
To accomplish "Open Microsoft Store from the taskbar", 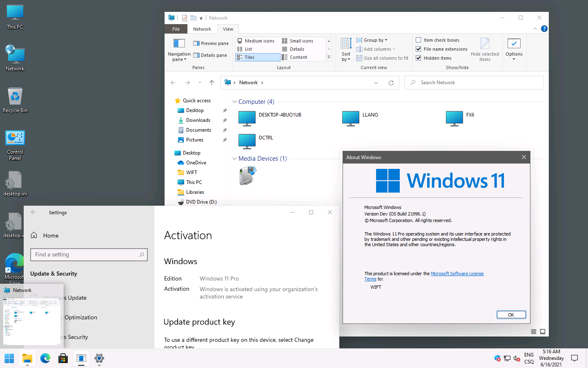I will pyautogui.click(x=63, y=359).
